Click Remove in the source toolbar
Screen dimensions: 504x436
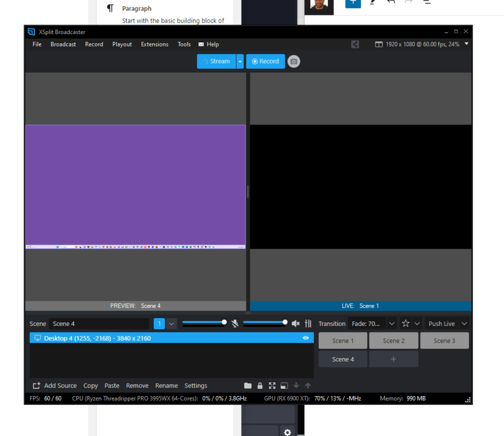137,386
